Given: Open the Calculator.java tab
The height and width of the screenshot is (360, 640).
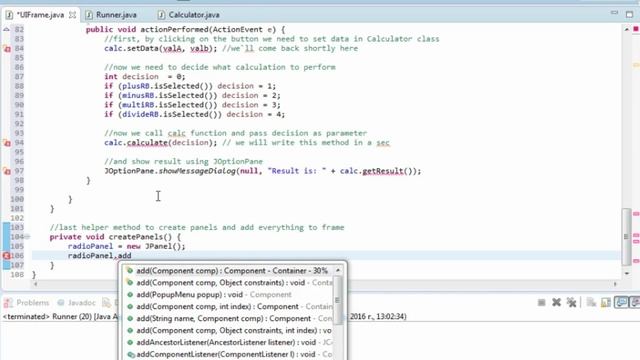Looking at the screenshot, I should (189, 15).
